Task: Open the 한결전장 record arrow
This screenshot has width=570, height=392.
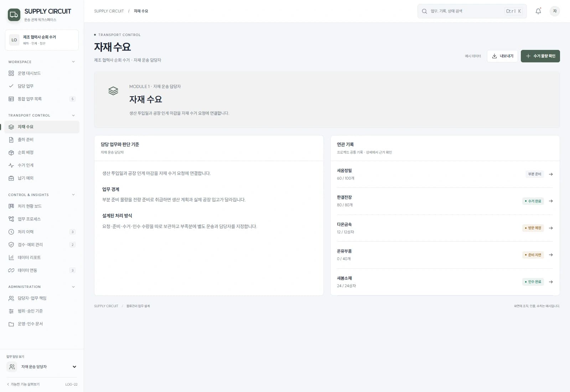Action: coord(551,201)
